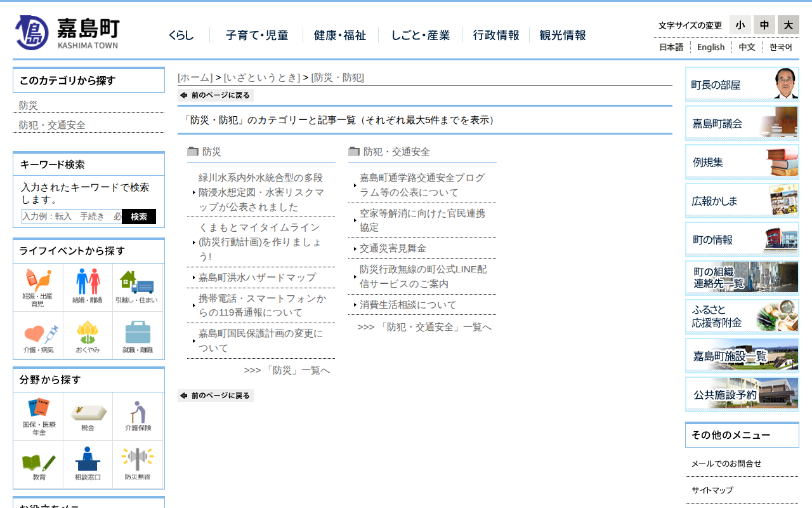Open メールでのお問合せ in other menu
This screenshot has width=812, height=508.
pos(726,464)
